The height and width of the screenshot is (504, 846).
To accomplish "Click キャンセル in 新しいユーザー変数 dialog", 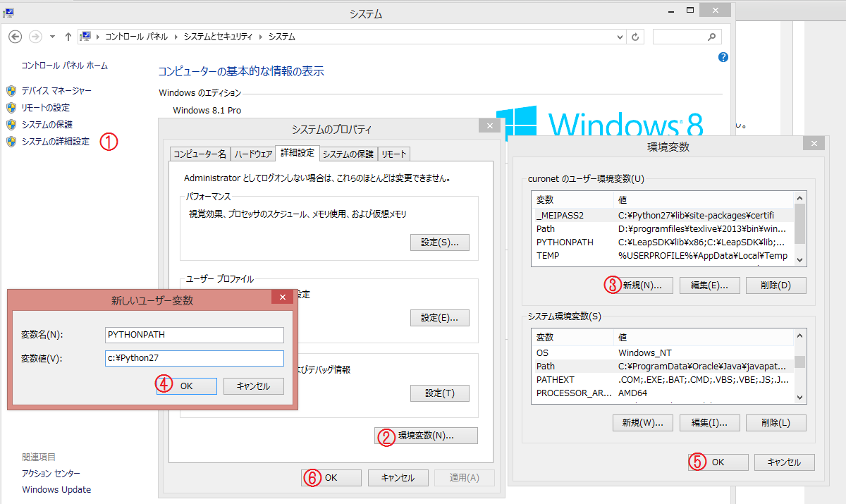I will coord(254,386).
